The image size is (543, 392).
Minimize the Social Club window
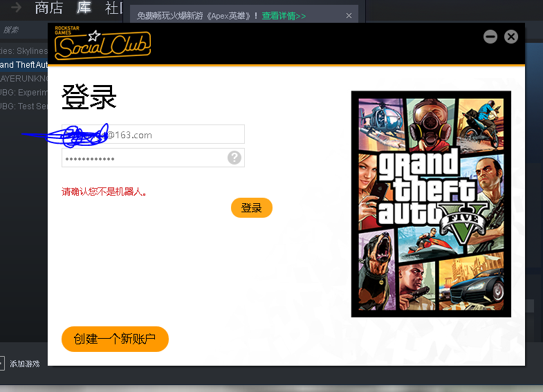(x=490, y=37)
